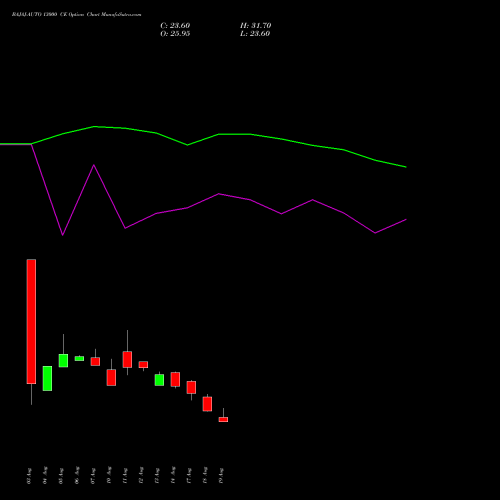The width and height of the screenshot is (500, 500).
Task: Click the high price H: 31.70
Action: (x=255, y=26)
